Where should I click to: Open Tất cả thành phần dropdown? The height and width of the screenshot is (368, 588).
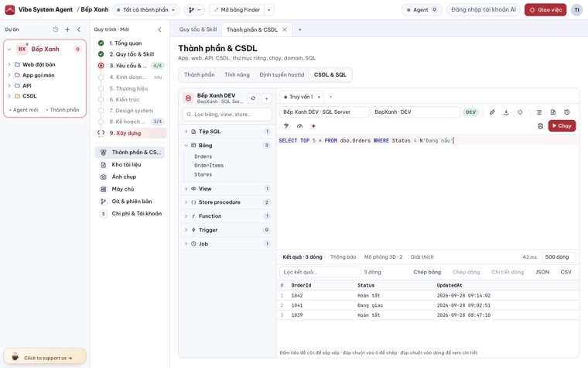(146, 10)
